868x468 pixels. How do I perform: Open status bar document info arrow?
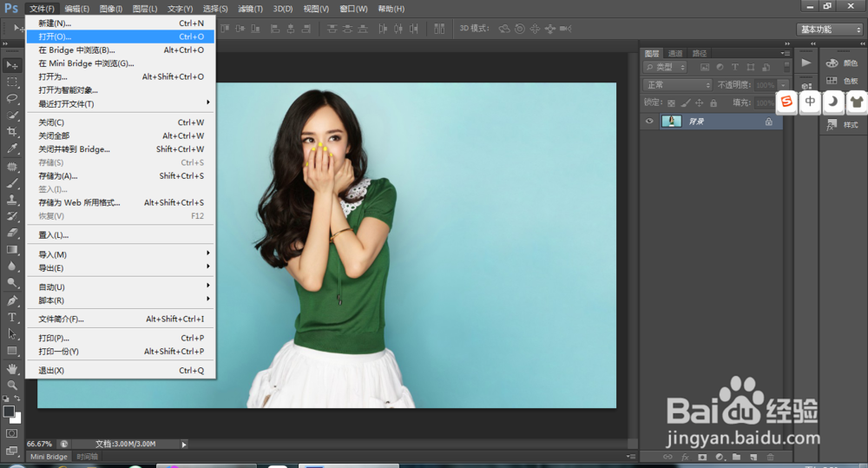(184, 445)
